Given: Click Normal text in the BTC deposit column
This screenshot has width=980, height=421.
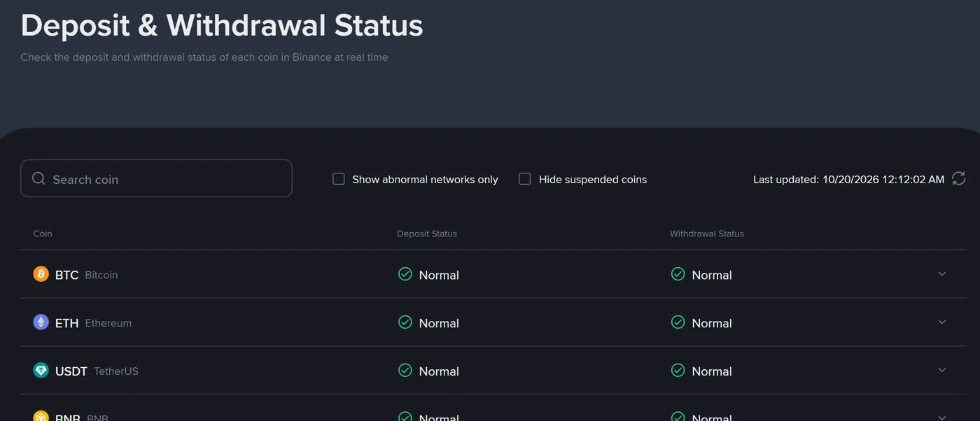Looking at the screenshot, I should click(439, 276).
